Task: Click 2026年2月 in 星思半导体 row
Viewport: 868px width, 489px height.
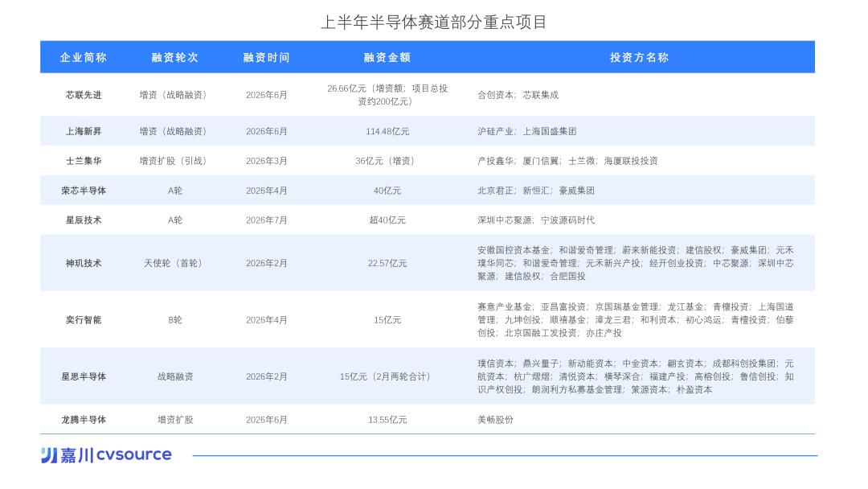Action: 266,376
